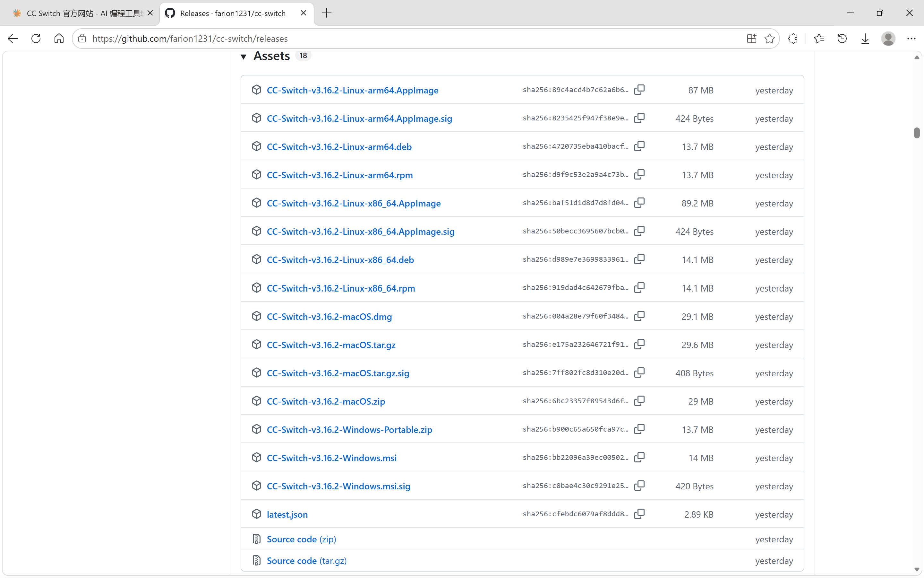Open the favorites list icon
The width and height of the screenshot is (924, 578).
[x=819, y=39]
